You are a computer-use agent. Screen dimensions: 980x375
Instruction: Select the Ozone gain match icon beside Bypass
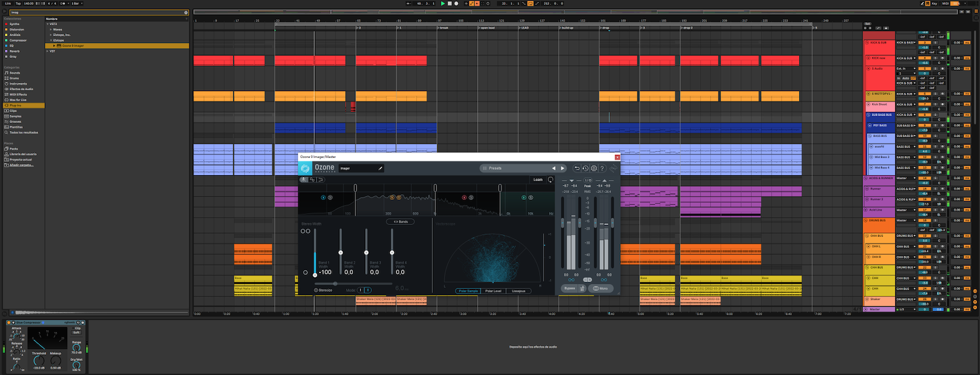582,288
